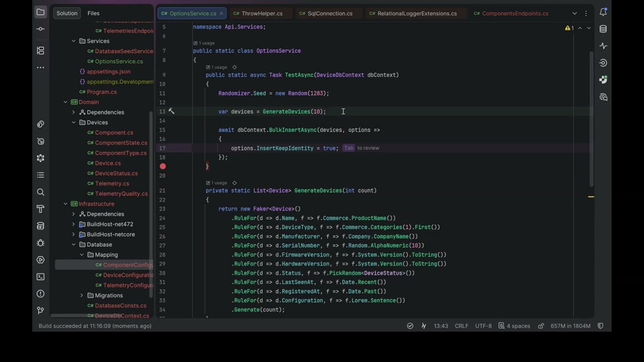Open the Commit tool window
The image size is (644, 362).
click(41, 29)
